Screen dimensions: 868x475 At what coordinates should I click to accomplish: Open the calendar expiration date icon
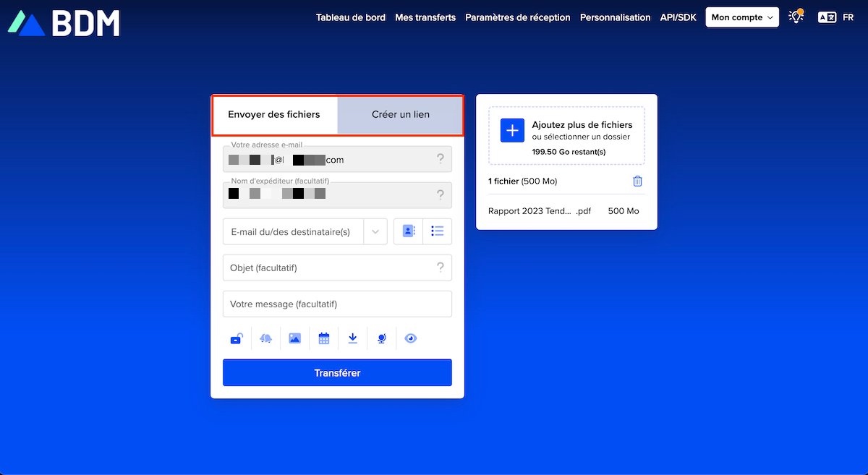point(323,338)
